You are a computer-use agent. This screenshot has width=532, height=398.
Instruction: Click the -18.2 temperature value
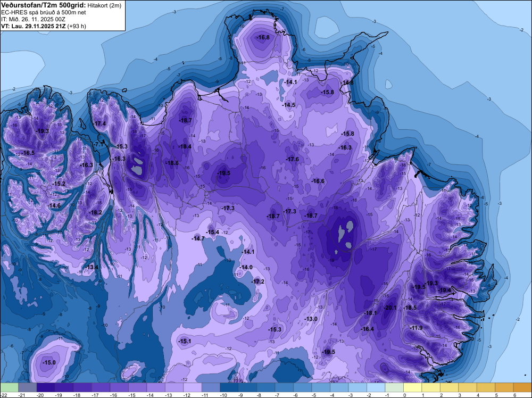(95, 212)
